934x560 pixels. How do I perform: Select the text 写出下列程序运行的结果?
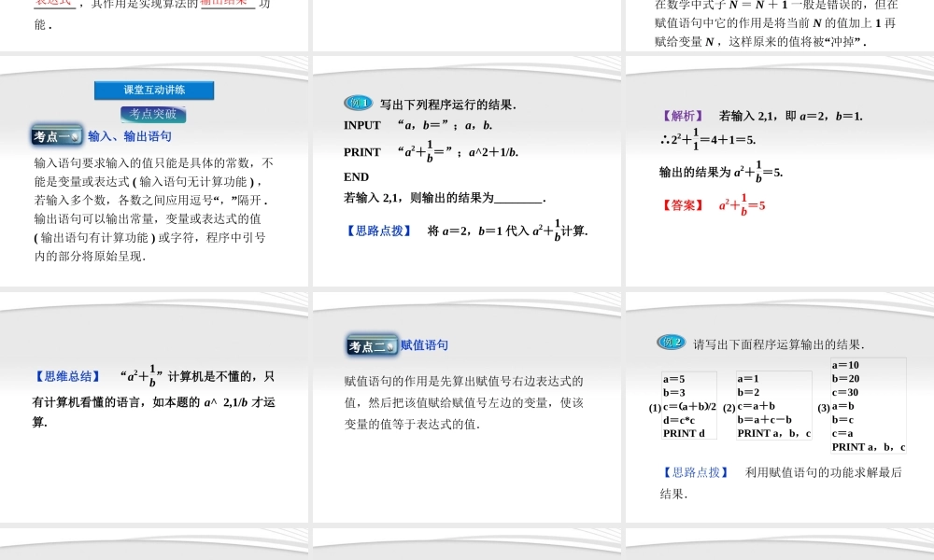point(448,105)
